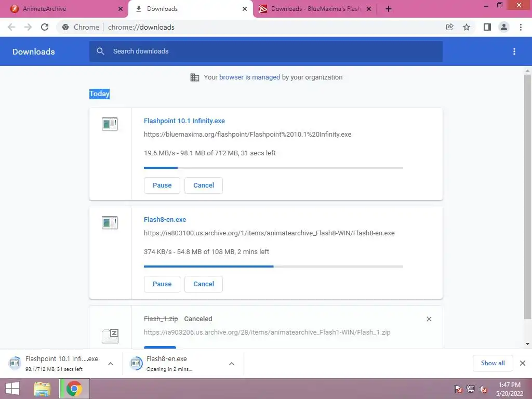The height and width of the screenshot is (399, 532).
Task: Open new tab with plus button
Action: (x=389, y=9)
